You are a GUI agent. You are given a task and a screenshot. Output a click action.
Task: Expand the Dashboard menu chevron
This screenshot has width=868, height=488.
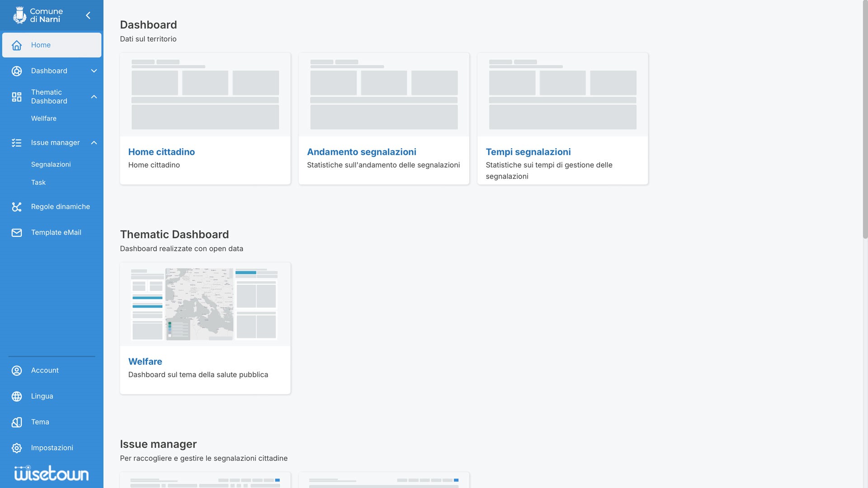tap(94, 71)
